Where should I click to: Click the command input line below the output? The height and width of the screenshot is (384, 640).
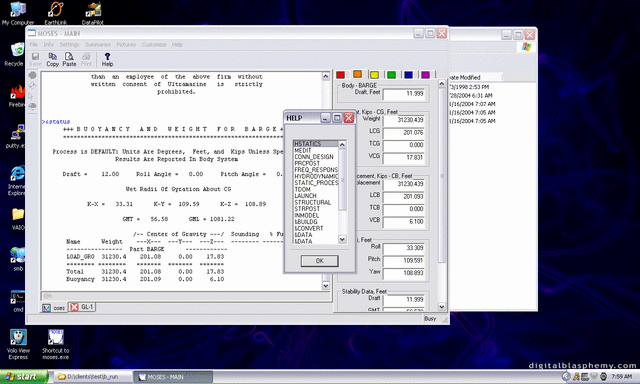186,296
